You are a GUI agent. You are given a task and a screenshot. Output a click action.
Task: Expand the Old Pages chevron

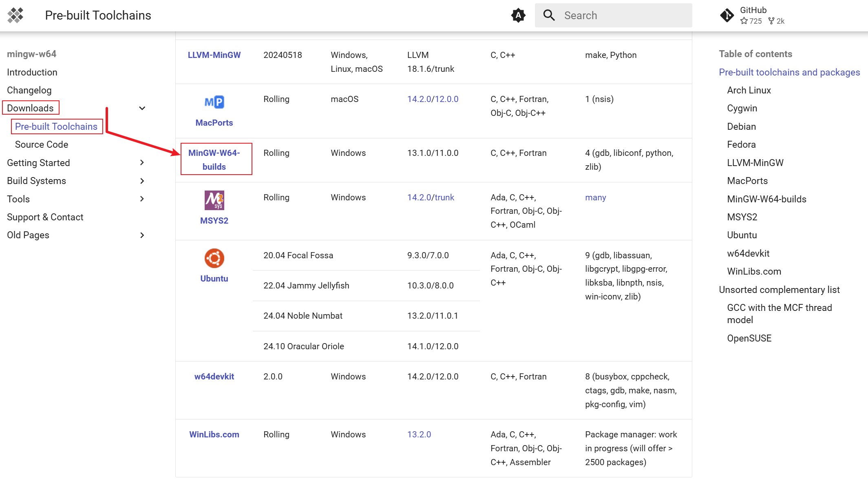[x=142, y=235]
